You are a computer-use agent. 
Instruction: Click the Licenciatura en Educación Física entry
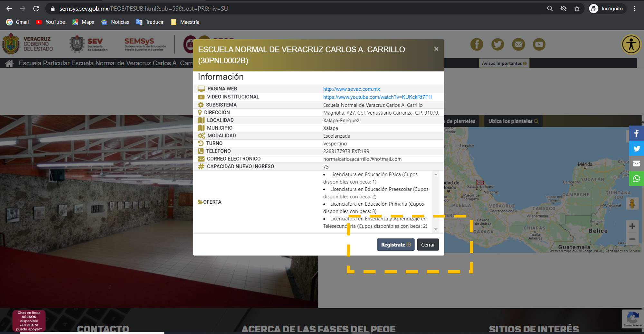click(370, 178)
